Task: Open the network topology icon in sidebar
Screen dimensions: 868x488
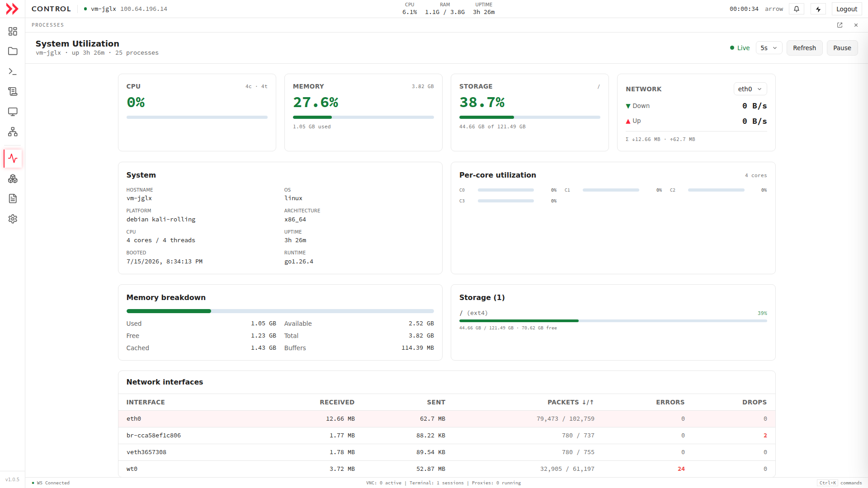Action: [13, 131]
